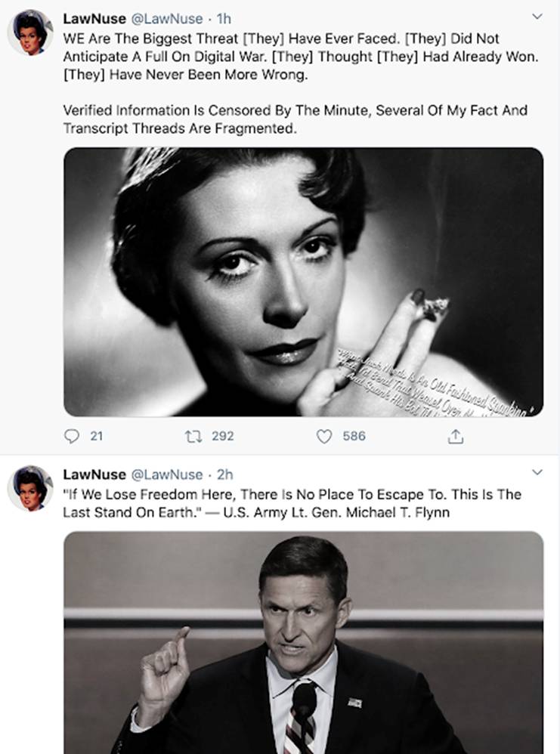Open the black-and-white woman portrait image
This screenshot has width=560, height=754.
(x=302, y=281)
